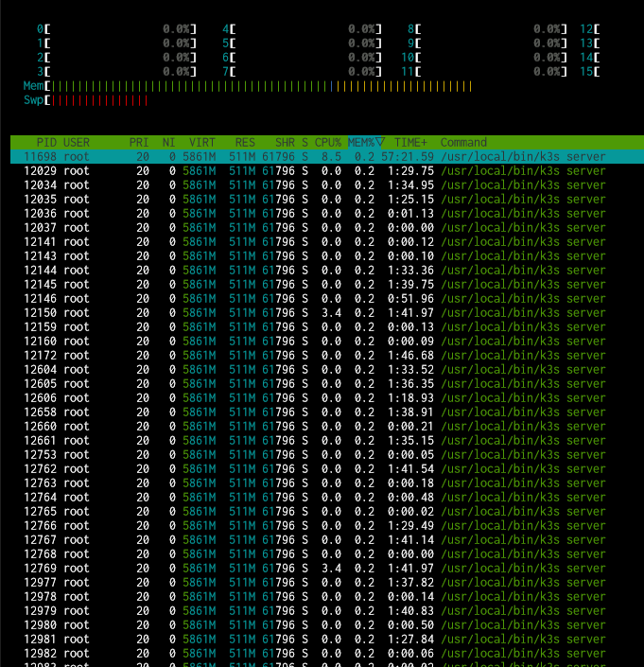Viewport: 644px width, 667px height.
Task: Select process row with PID 12146
Action: click(327, 299)
